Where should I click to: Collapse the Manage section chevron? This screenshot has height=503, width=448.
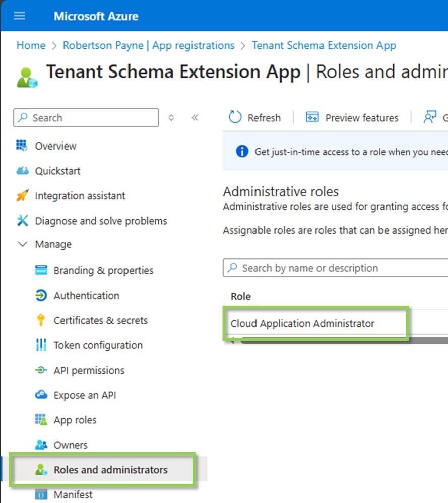point(23,244)
